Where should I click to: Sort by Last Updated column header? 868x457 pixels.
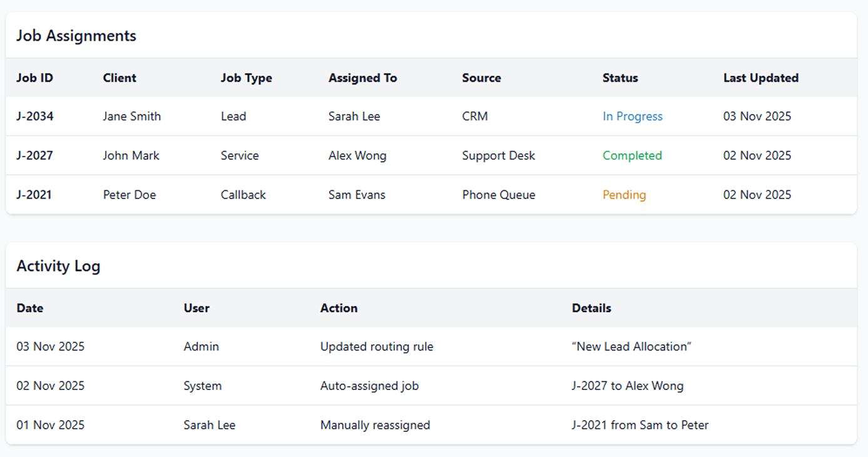[x=760, y=78]
